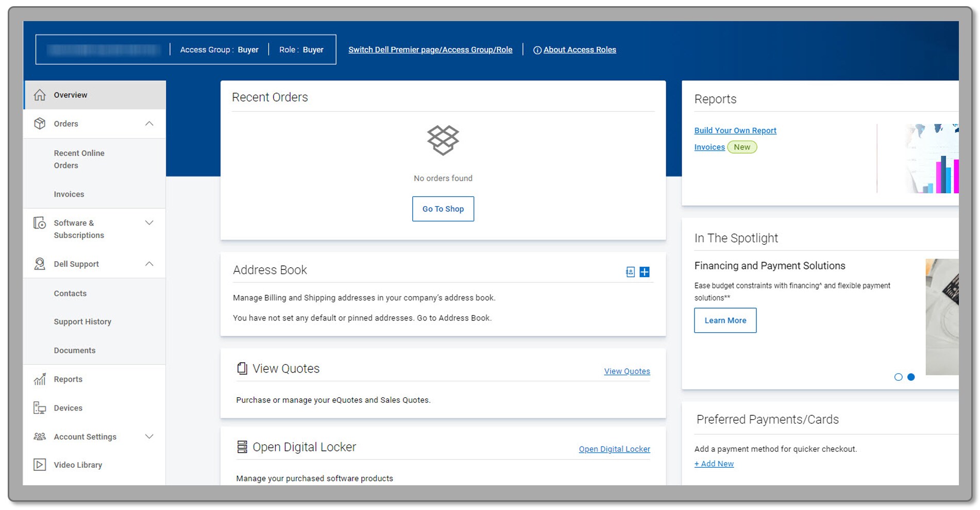Screen dimensions: 980x510
Task: Select the second spotlight carousel dot
Action: [x=911, y=377]
